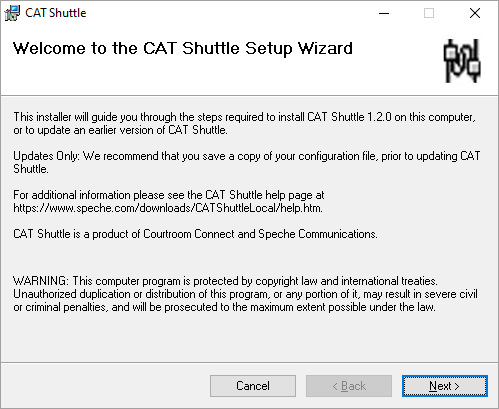This screenshot has height=409, width=499.
Task: Click the 'CAT Shuttle 1.2.0' version text
Action: (349, 117)
